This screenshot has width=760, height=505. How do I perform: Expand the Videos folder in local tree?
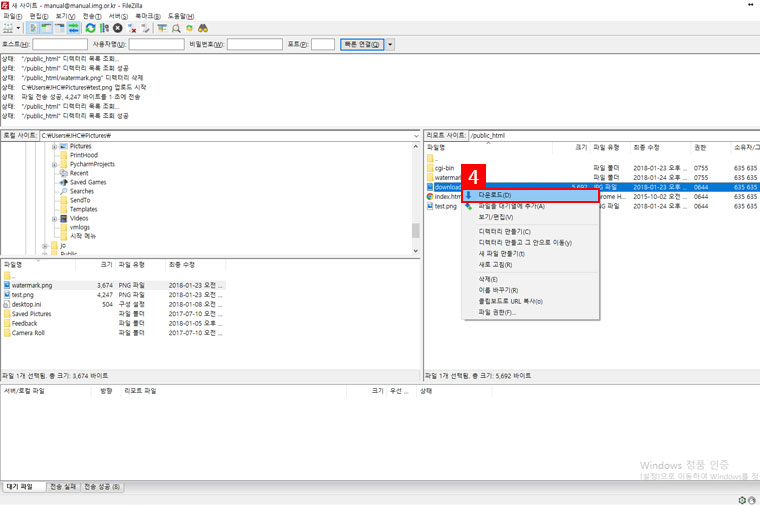[53, 218]
